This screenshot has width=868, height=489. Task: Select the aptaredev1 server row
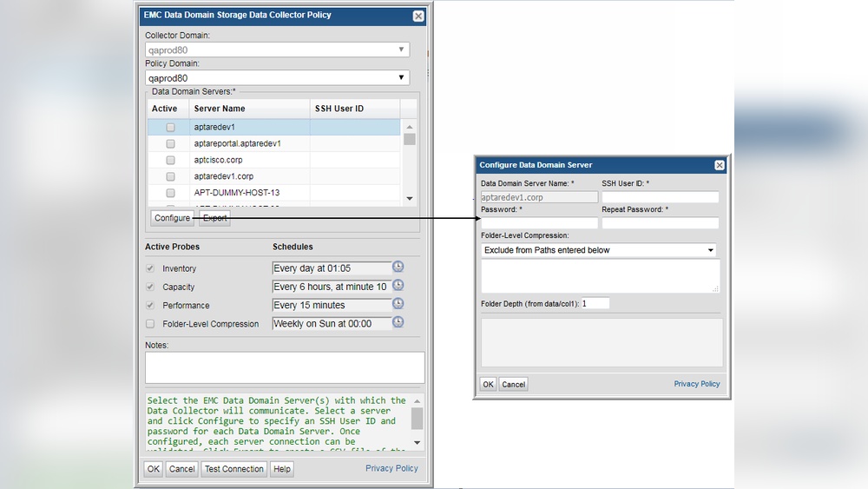(x=273, y=128)
